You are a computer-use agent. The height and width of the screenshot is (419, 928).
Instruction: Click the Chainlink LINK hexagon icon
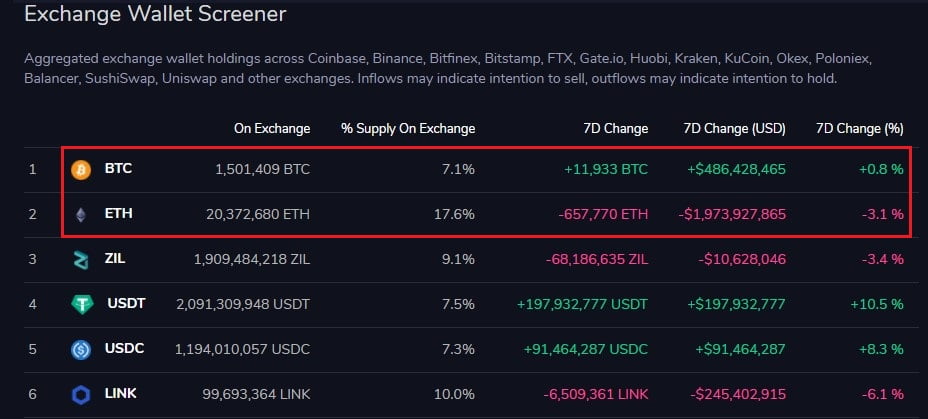click(x=81, y=395)
